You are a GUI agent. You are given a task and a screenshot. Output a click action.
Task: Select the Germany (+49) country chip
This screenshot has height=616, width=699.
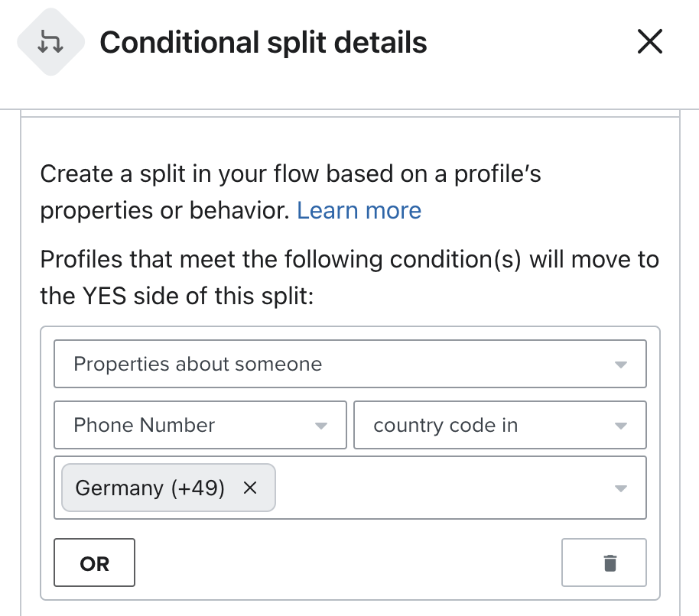[x=153, y=488]
